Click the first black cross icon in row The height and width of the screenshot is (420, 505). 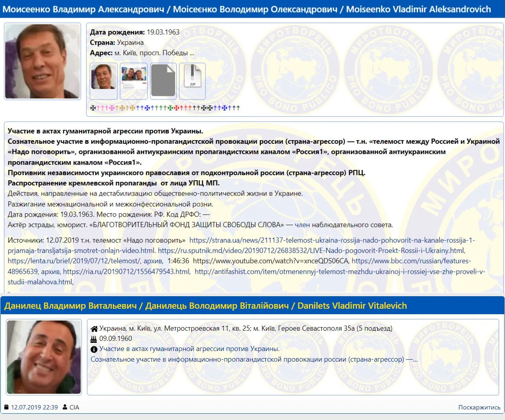(93, 108)
